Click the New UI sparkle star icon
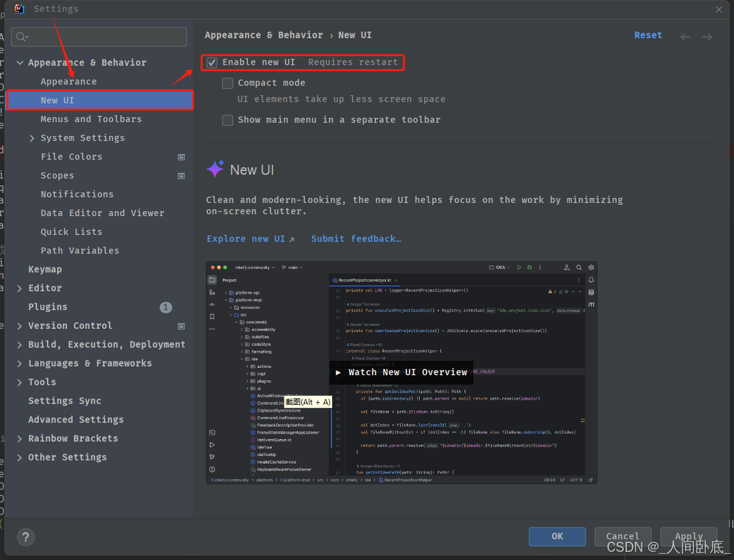 click(215, 169)
